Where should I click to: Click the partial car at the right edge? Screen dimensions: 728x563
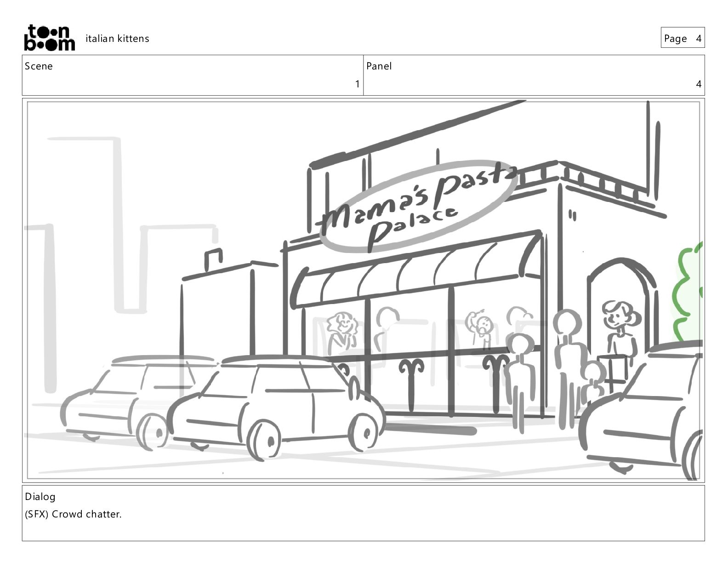point(641,409)
